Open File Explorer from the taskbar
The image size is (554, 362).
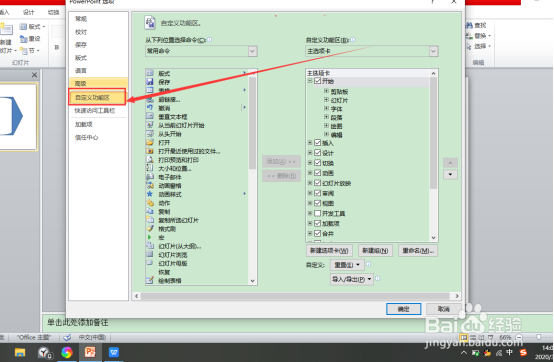(x=20, y=352)
